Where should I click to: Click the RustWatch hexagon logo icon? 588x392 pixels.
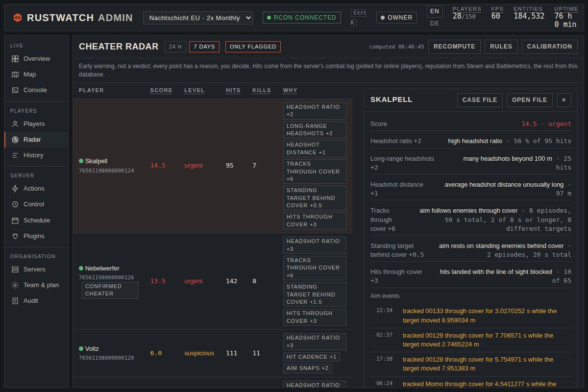18,18
